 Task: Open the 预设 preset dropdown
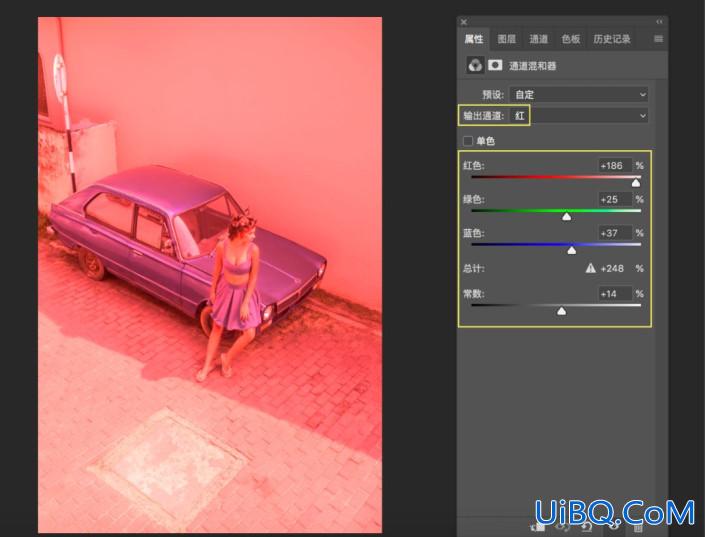tap(579, 94)
